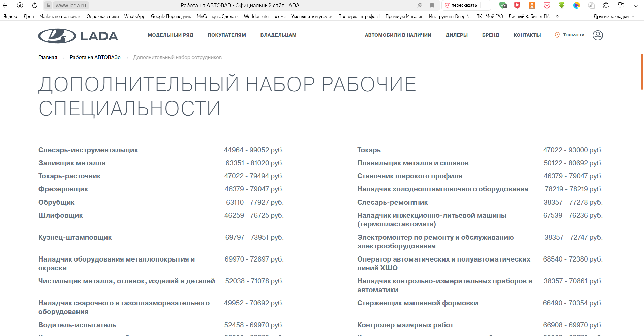Bookmark this page with the bookmark icon

tap(432, 5)
